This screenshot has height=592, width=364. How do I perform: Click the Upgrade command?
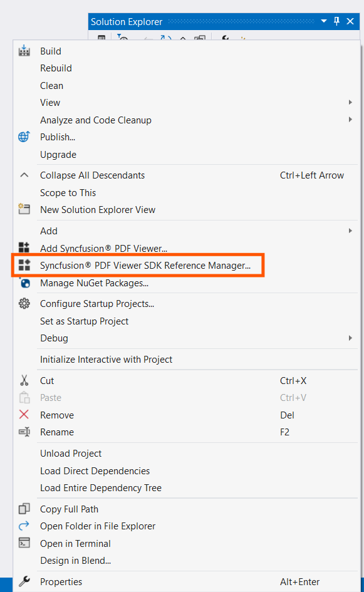tap(58, 154)
